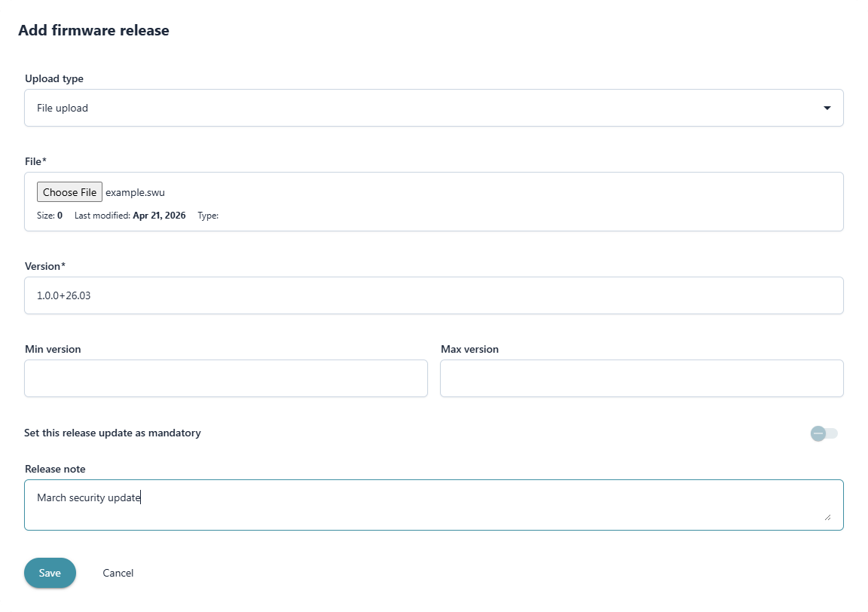Click the "Upload type" label
This screenshot has width=868, height=612.
coord(54,78)
